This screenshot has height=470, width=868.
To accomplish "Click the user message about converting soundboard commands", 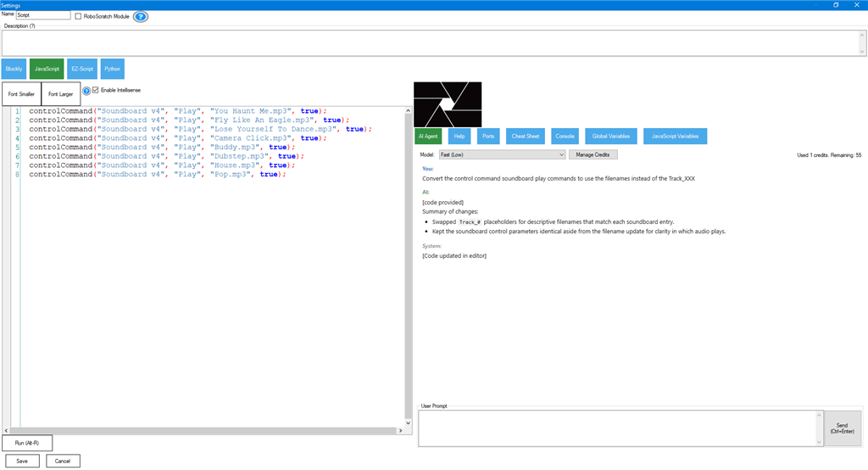I will point(559,178).
